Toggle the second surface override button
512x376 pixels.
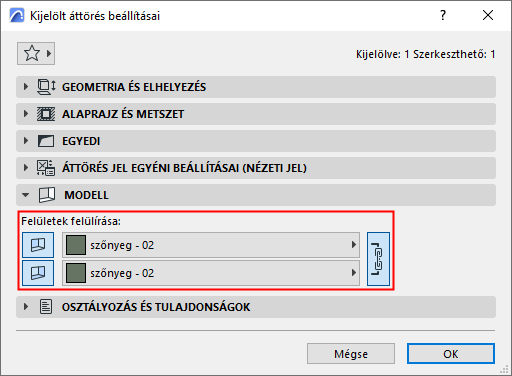point(38,273)
